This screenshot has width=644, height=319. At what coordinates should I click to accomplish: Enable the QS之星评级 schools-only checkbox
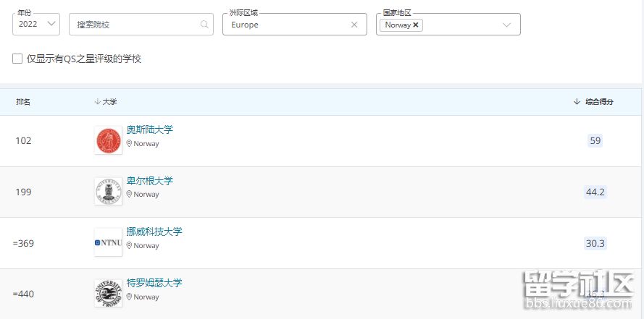click(x=17, y=59)
